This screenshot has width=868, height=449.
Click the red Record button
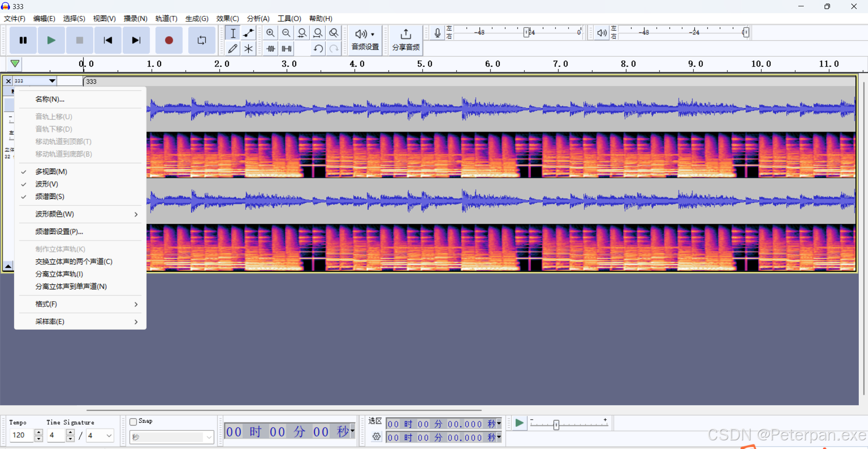click(169, 40)
